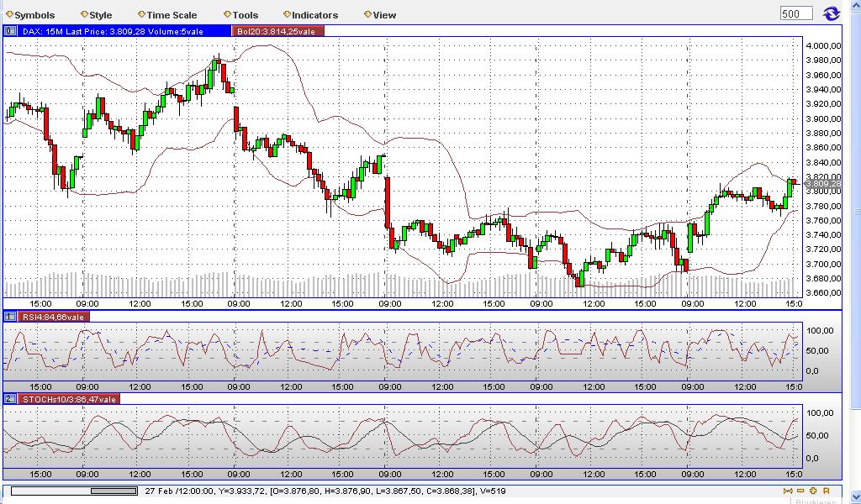Screen dimensions: 861x504
Task: Select the price flag icon in status bar
Action: pyautogui.click(x=827, y=491)
